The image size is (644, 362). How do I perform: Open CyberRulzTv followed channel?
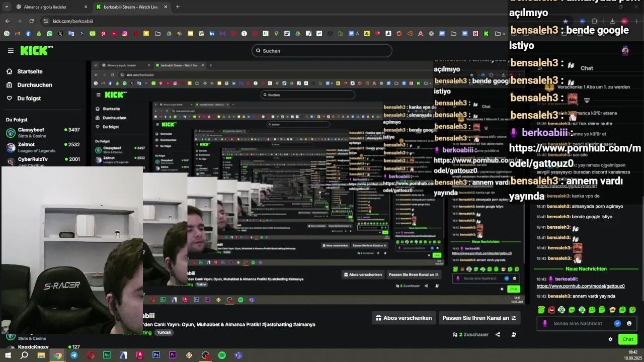(43, 161)
